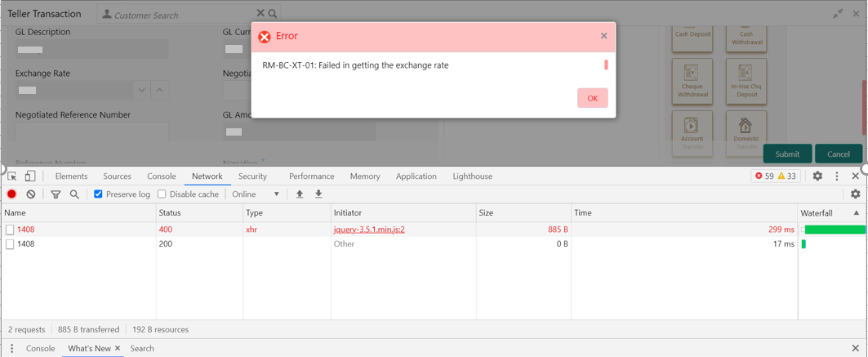This screenshot has height=357, width=868.
Task: Switch to the Security tab
Action: [252, 176]
